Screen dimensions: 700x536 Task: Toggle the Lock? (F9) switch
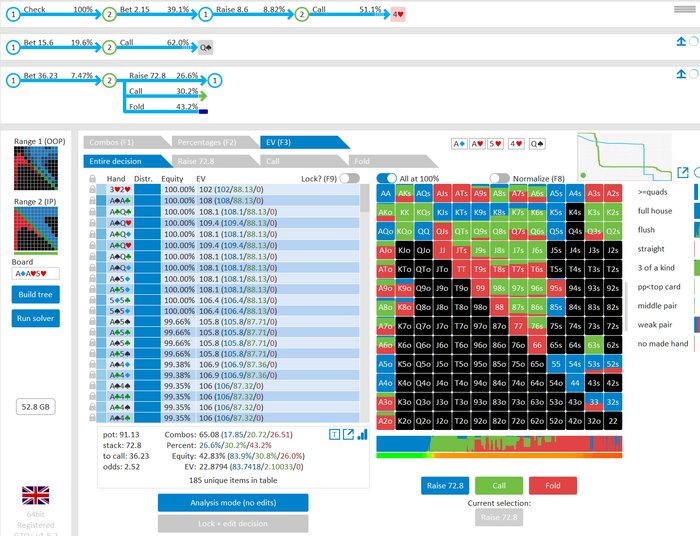350,179
